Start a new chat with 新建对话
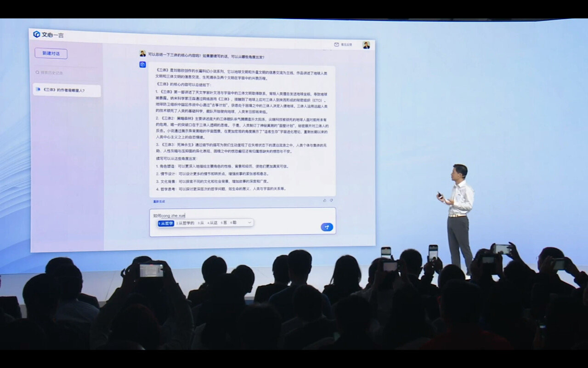The height and width of the screenshot is (368, 588). point(51,53)
